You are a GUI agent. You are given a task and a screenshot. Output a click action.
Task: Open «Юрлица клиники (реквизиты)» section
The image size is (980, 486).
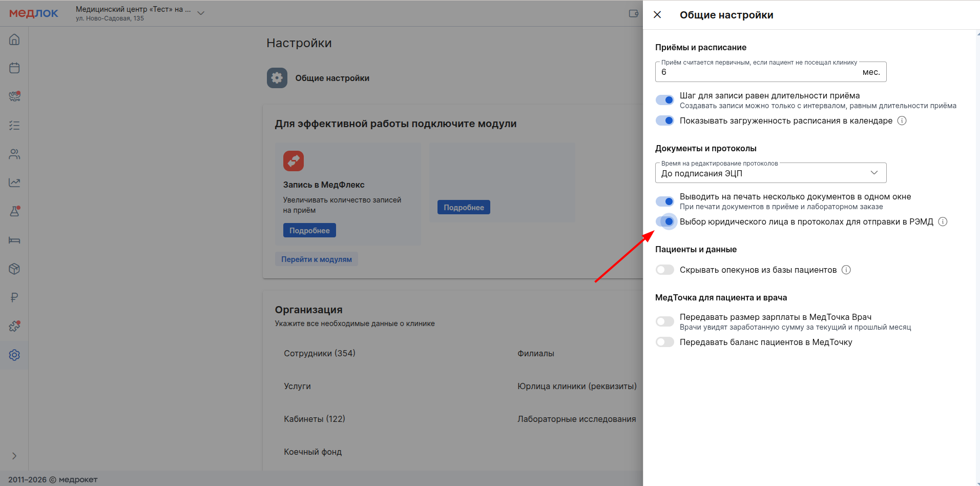pyautogui.click(x=577, y=386)
